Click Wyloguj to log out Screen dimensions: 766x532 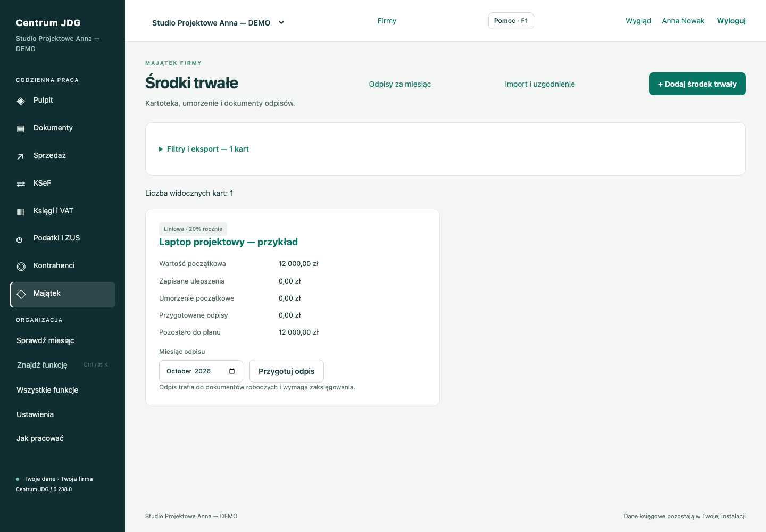[x=731, y=21]
